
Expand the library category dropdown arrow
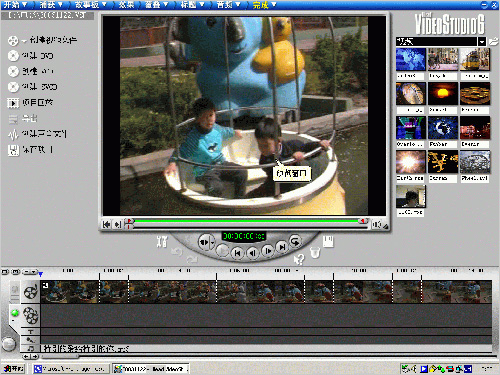click(x=482, y=41)
